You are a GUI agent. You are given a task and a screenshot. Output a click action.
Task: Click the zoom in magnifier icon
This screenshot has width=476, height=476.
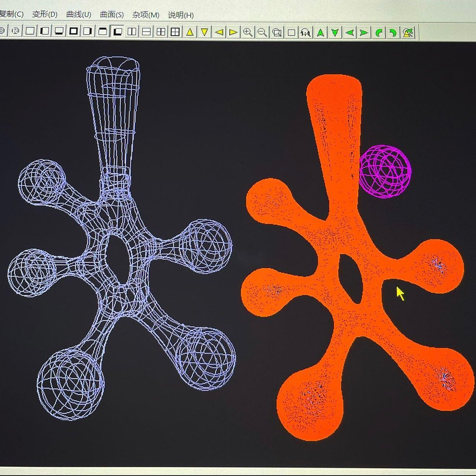tap(248, 32)
